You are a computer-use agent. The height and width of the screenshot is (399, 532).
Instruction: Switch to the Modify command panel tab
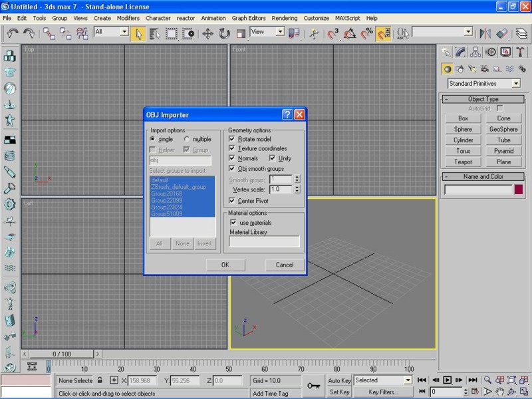pyautogui.click(x=460, y=52)
